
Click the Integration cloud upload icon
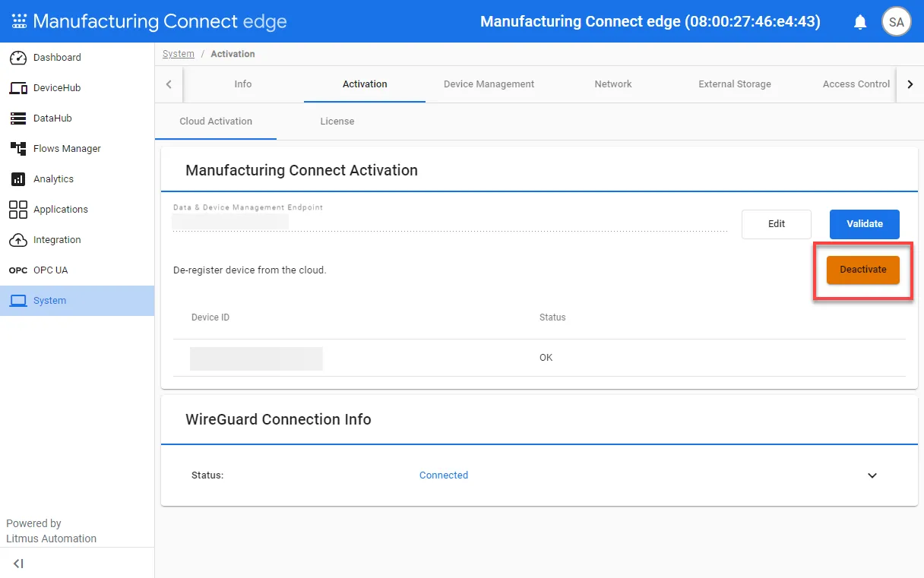point(18,240)
